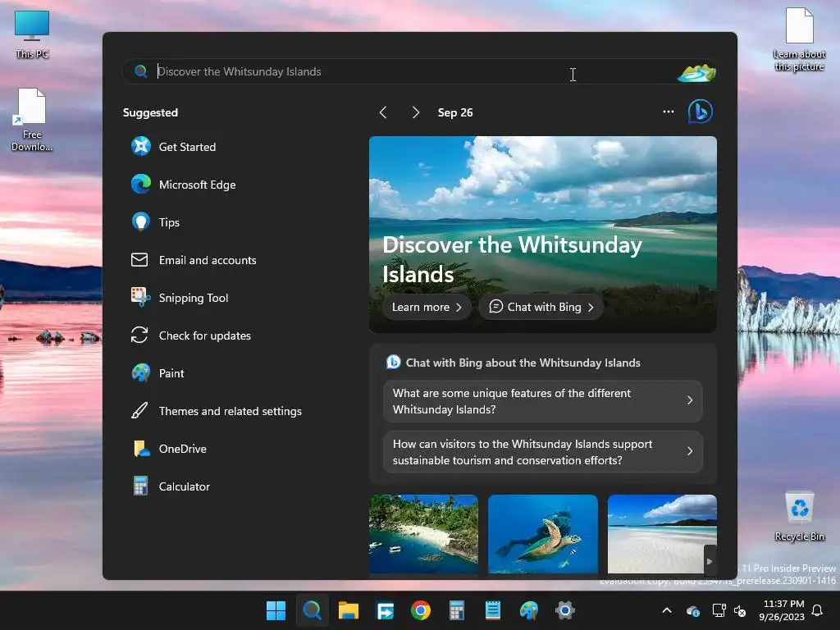Click the muted volume tray icon

741,610
